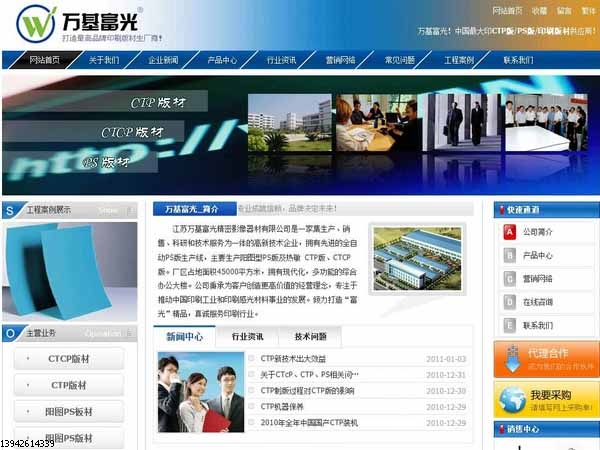600x450 pixels.
Task: Click the 留言 link in the header
Action: (x=564, y=11)
